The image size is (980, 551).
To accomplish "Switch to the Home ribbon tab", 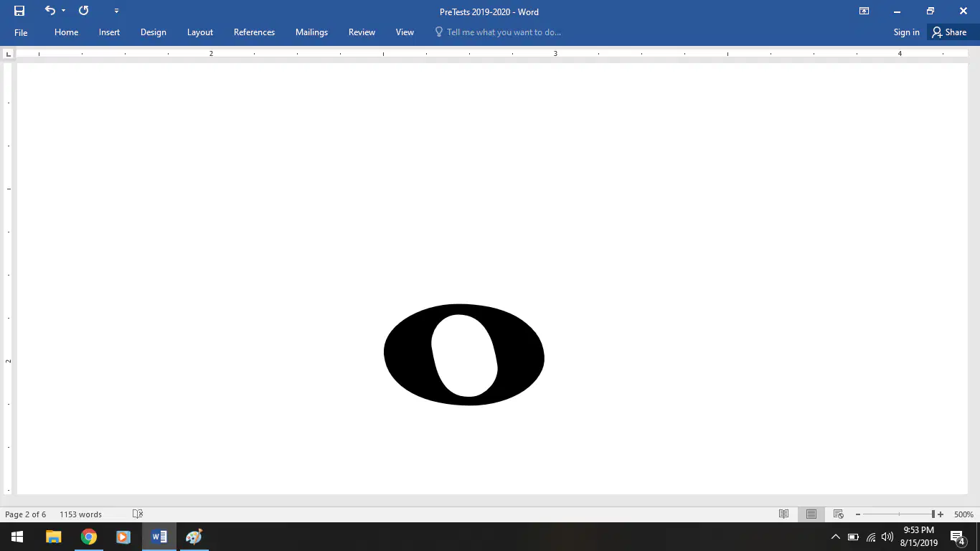I will pos(66,32).
